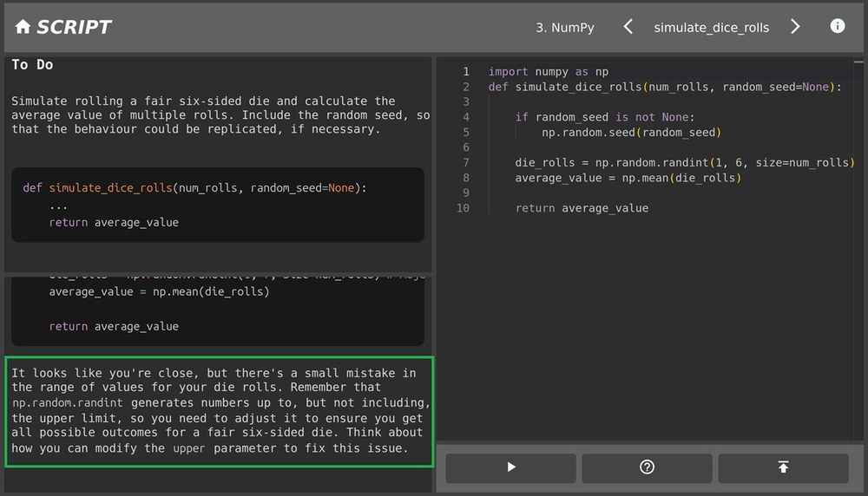Ask for a hint with question mark button

647,467
